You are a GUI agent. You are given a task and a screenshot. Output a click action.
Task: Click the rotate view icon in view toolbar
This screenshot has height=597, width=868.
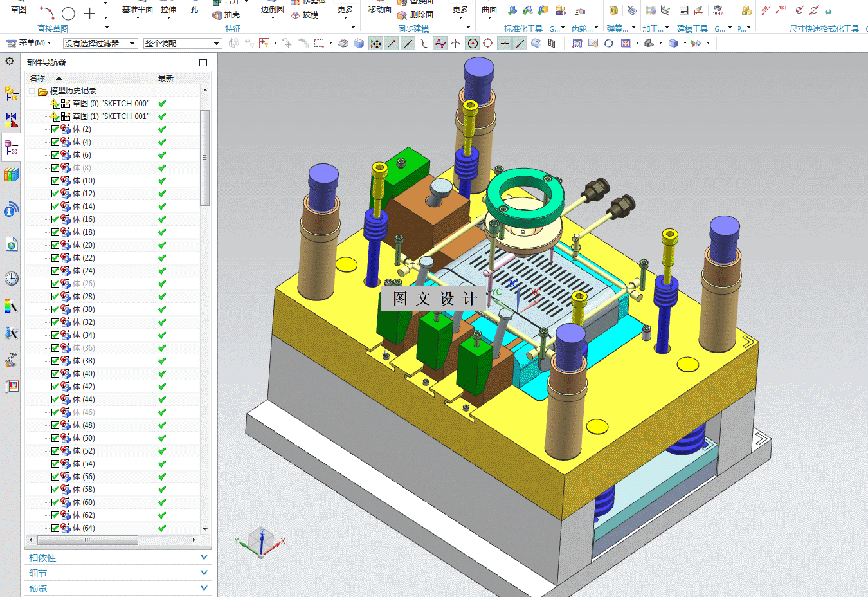608,43
